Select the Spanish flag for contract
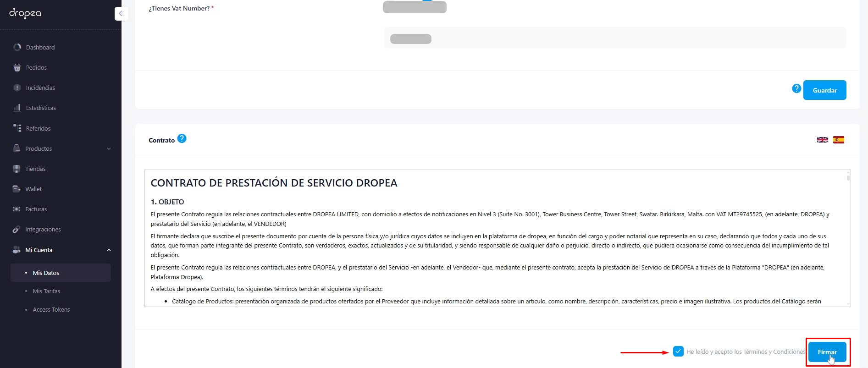Viewport: 868px width, 368px height. coord(838,140)
